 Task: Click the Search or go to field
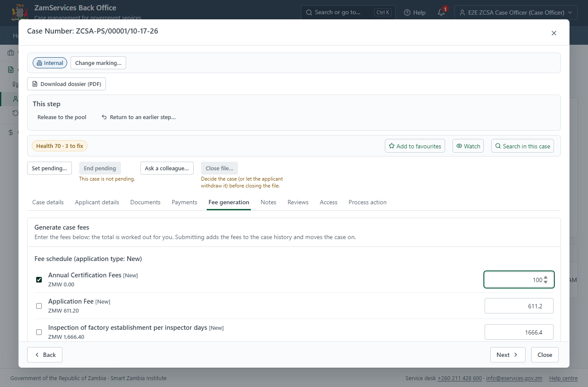tap(347, 12)
